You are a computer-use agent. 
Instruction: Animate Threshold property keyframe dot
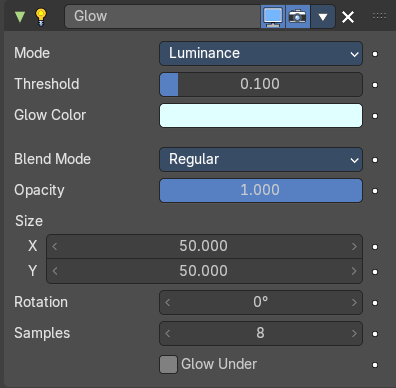(x=375, y=85)
